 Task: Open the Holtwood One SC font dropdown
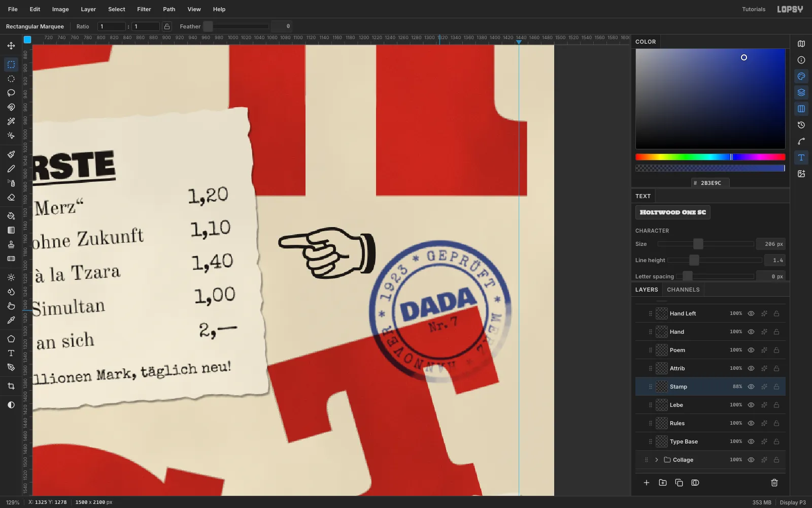pos(673,212)
